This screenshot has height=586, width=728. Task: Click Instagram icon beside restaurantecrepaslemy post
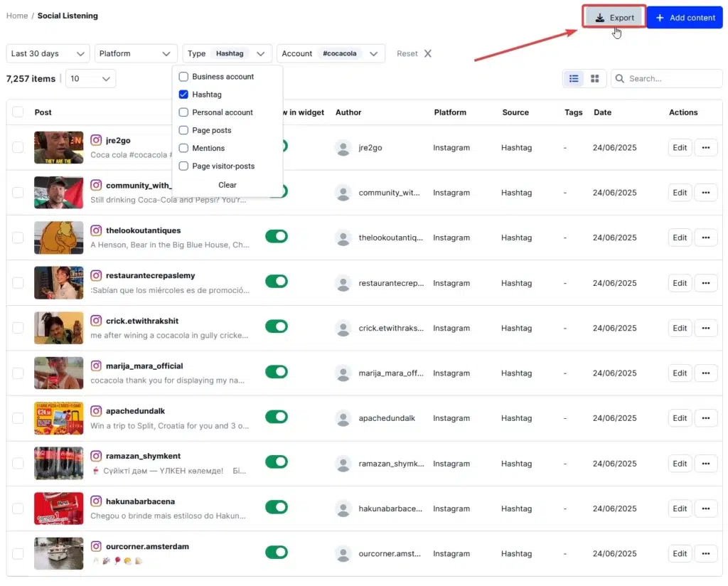point(96,275)
